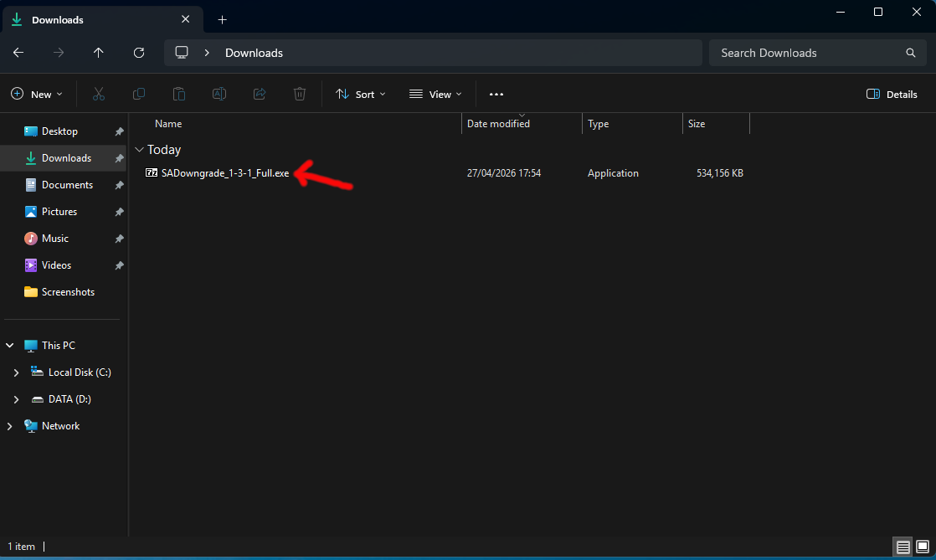
Task: Select This PC in the sidebar
Action: pos(58,346)
